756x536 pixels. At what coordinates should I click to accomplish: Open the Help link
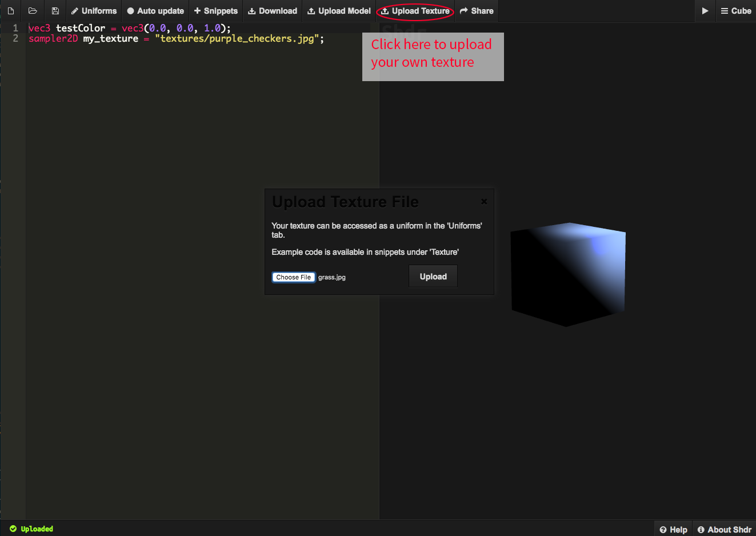coord(673,529)
